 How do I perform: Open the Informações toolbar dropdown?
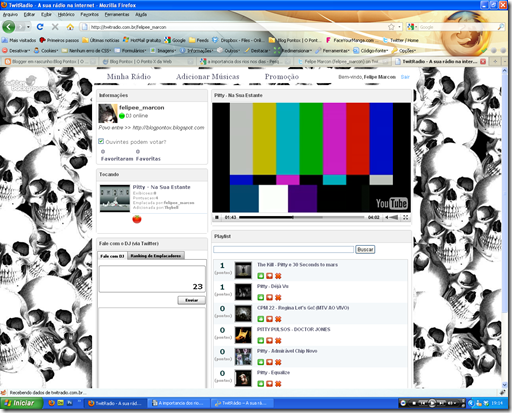pos(196,51)
